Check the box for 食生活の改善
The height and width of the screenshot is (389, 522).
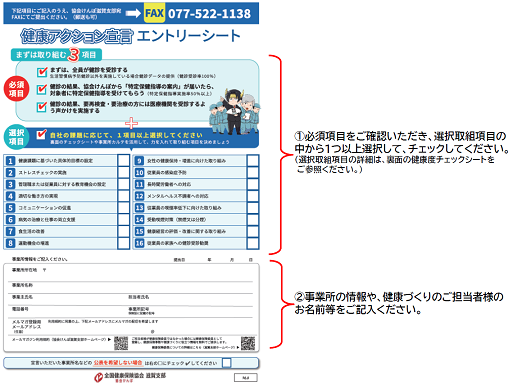pyautogui.click(x=124, y=231)
